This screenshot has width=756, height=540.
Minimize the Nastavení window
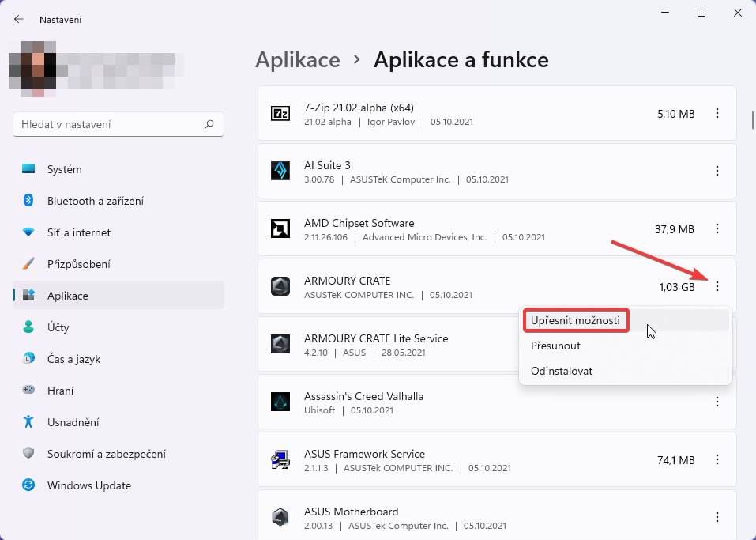point(665,13)
